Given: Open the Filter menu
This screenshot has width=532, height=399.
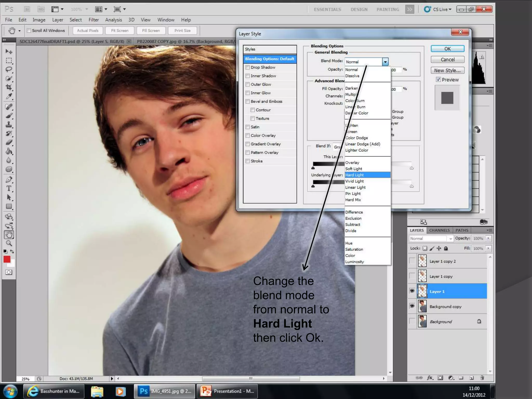Looking at the screenshot, I should (94, 20).
